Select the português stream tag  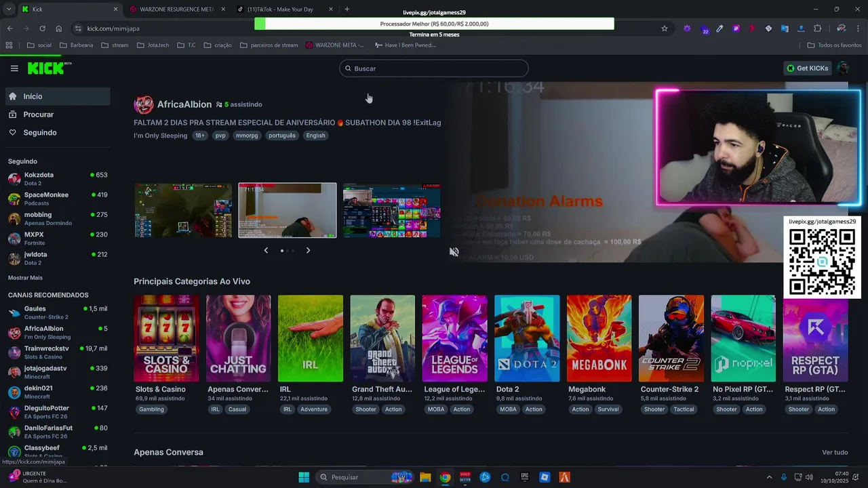click(282, 136)
